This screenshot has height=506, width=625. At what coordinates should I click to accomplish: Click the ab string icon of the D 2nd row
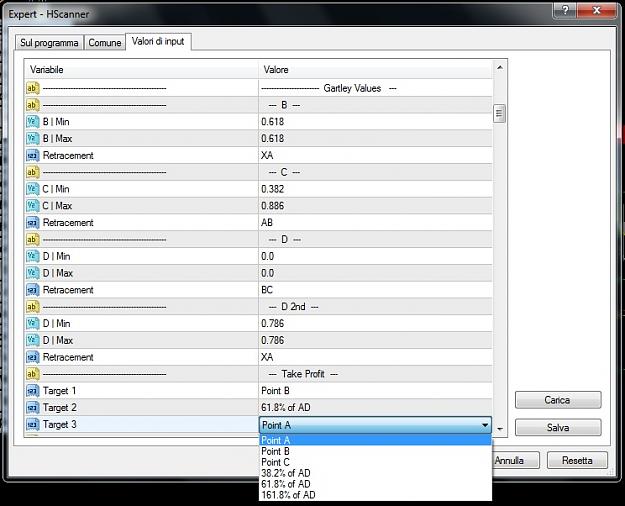click(x=33, y=307)
